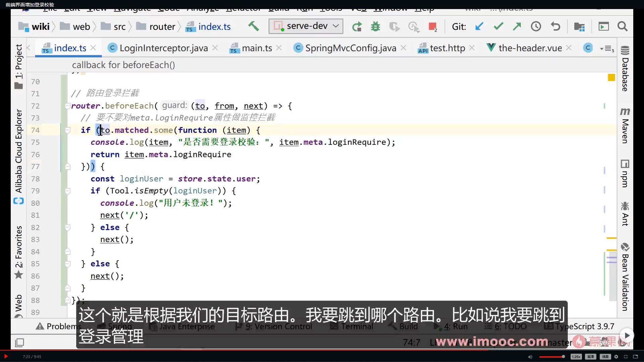The image size is (644, 362).
Task: Stop the running process with the red square
Action: click(x=432, y=26)
